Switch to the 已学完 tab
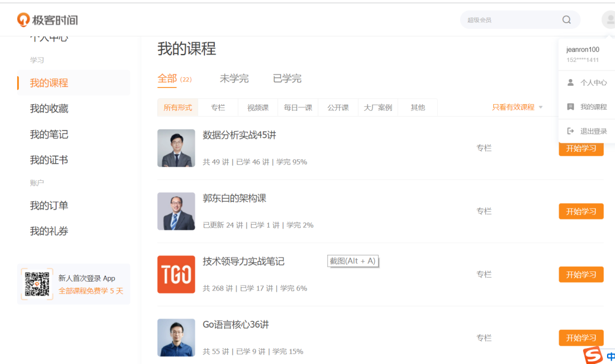The width and height of the screenshot is (615, 364). 287,78
